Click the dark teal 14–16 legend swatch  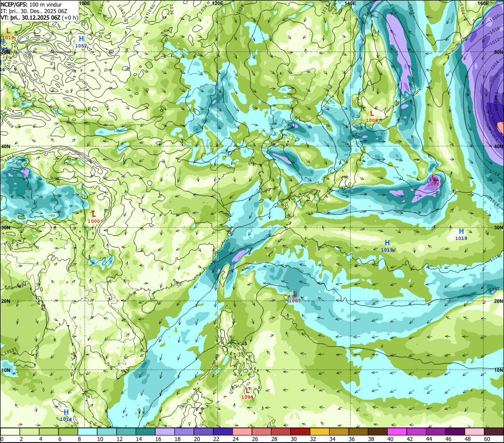[x=146, y=432]
